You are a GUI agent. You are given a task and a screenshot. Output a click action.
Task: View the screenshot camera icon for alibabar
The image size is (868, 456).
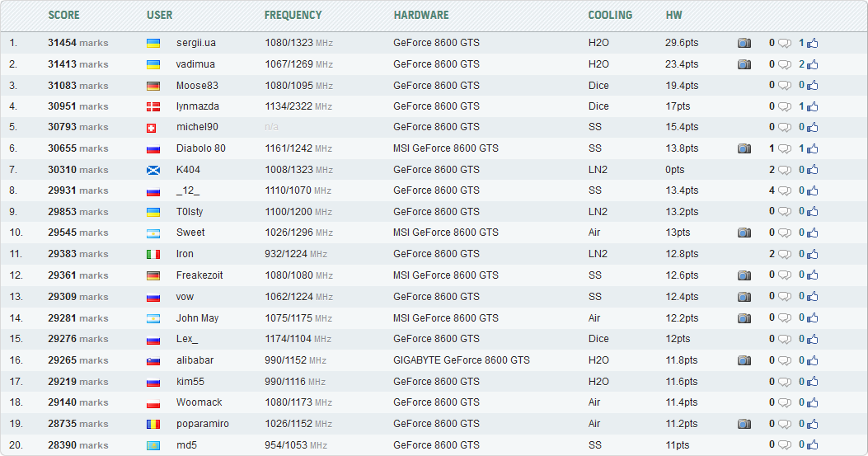(x=744, y=360)
